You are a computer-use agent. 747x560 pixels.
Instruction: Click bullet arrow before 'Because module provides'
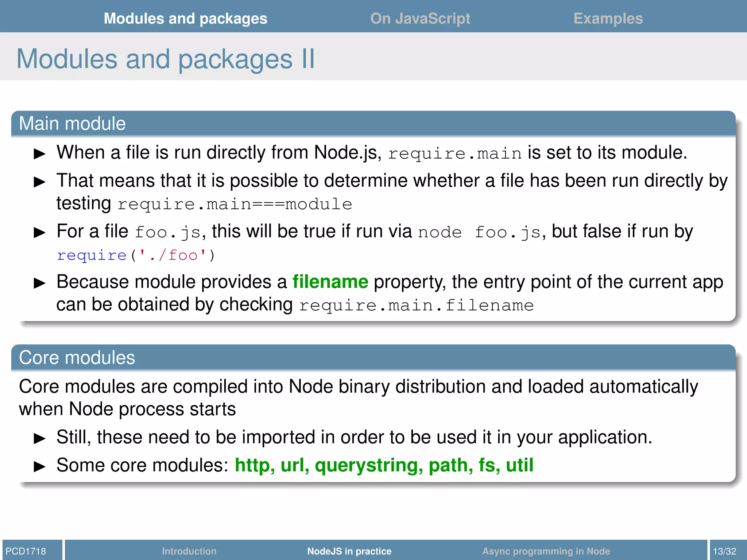(x=39, y=283)
